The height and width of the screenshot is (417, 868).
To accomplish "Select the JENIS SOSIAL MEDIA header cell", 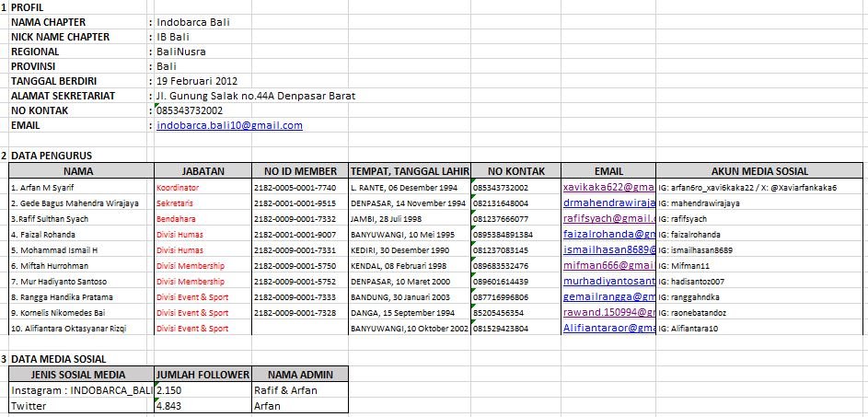I will coord(81,375).
